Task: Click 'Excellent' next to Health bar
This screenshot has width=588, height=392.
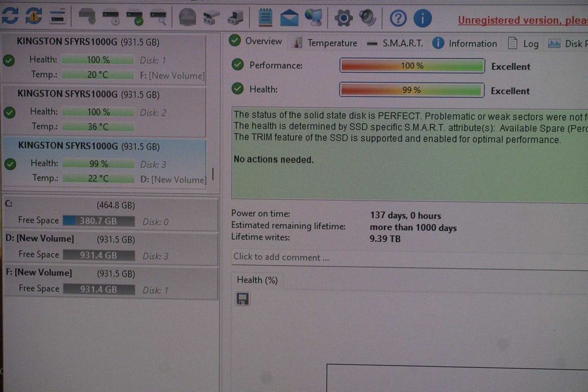Action: 510,91
